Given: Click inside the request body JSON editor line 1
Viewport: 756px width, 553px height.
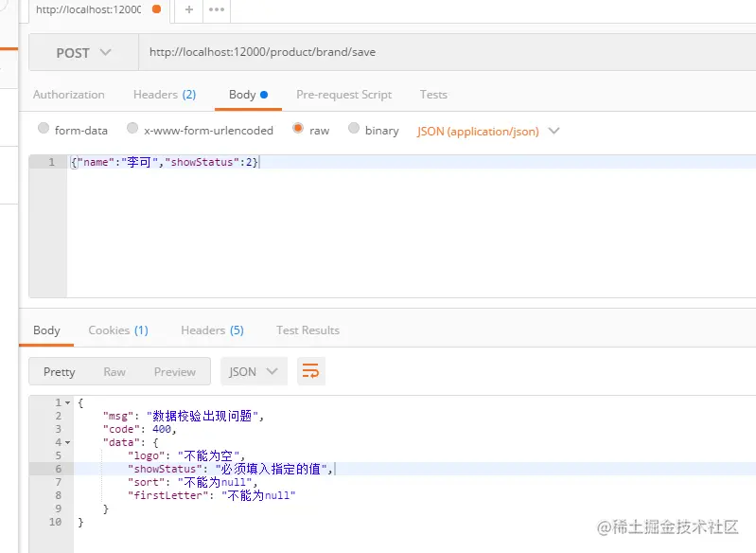Looking at the screenshot, I should (412, 162).
